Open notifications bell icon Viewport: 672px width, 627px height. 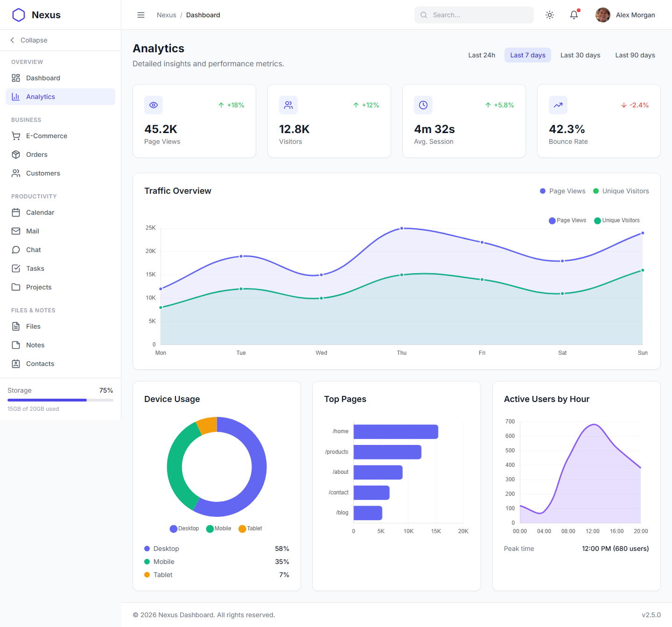pos(574,15)
